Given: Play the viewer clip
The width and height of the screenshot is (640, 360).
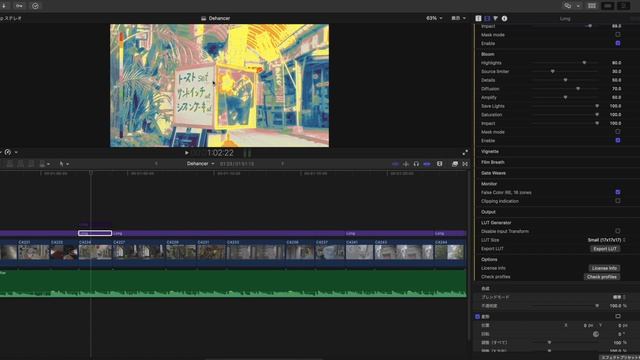Looking at the screenshot, I should click(x=187, y=153).
